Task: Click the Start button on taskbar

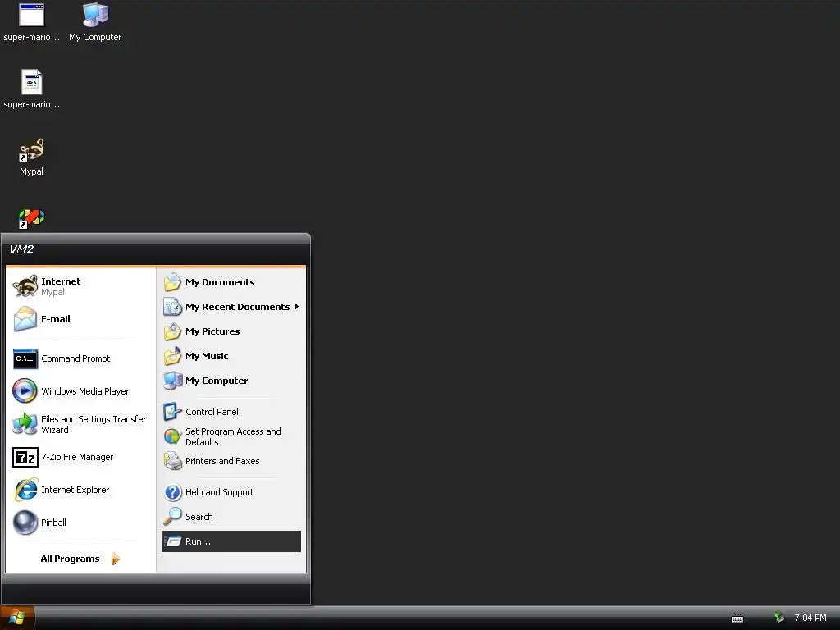Action: tap(17, 618)
